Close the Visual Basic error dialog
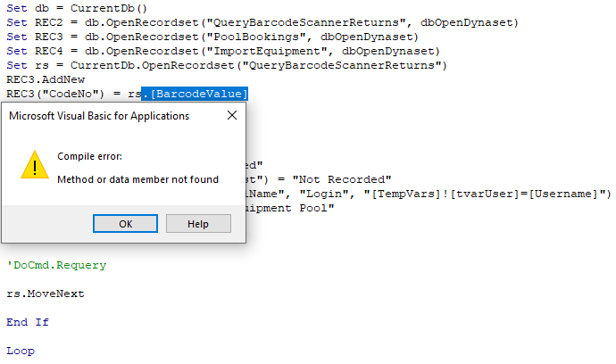Screen dimensions: 616x364 232,115
